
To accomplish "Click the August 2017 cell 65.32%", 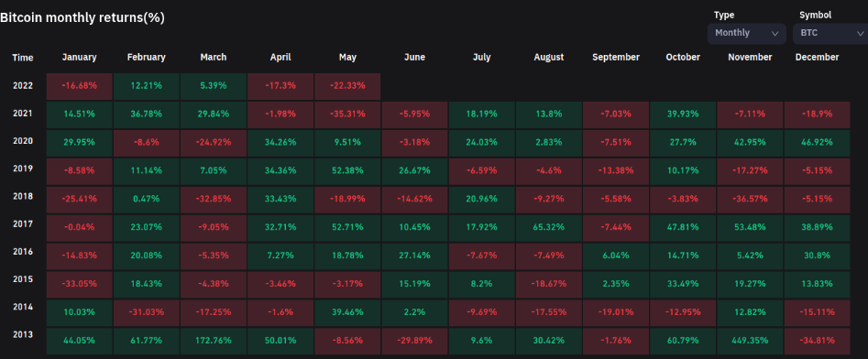I will [x=549, y=227].
